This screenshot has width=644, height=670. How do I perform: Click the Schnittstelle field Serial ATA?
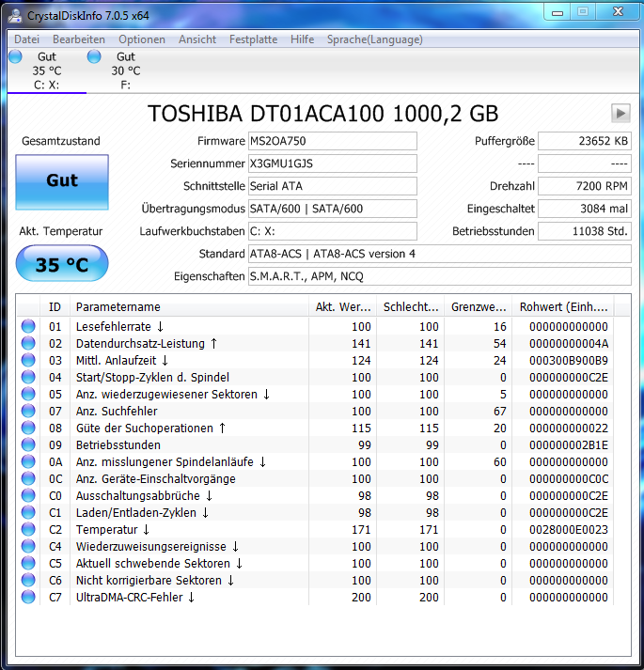pyautogui.click(x=332, y=186)
